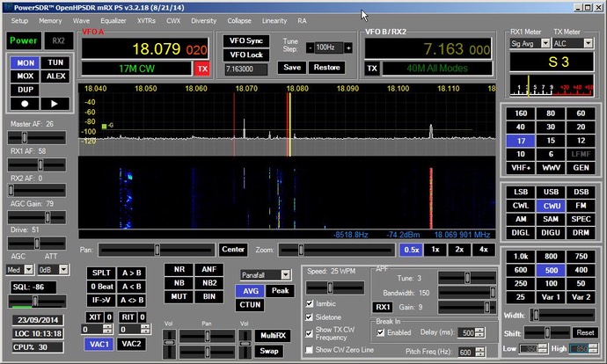Click the Restore button
The height and width of the screenshot is (364, 607).
click(x=327, y=67)
